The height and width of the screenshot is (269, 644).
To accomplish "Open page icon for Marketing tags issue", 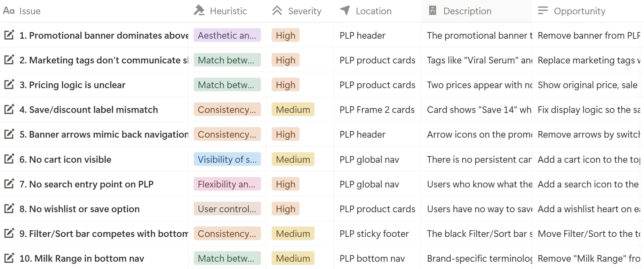I will (x=9, y=60).
